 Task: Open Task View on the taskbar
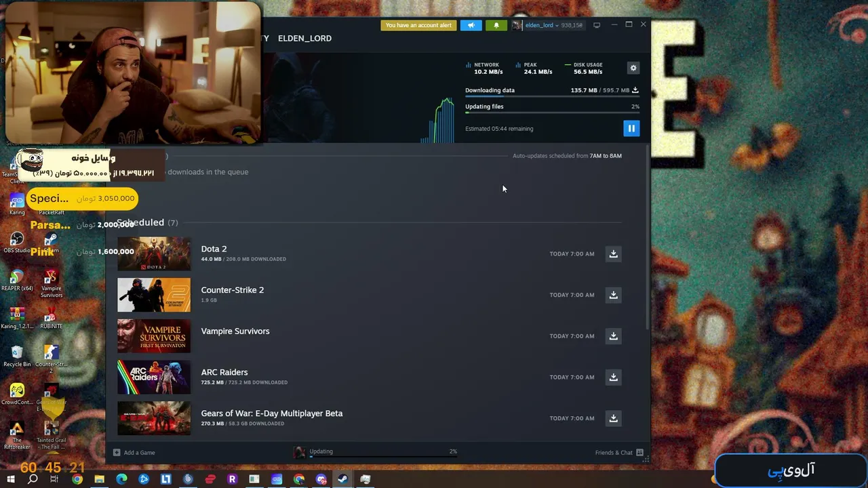pyautogui.click(x=55, y=479)
